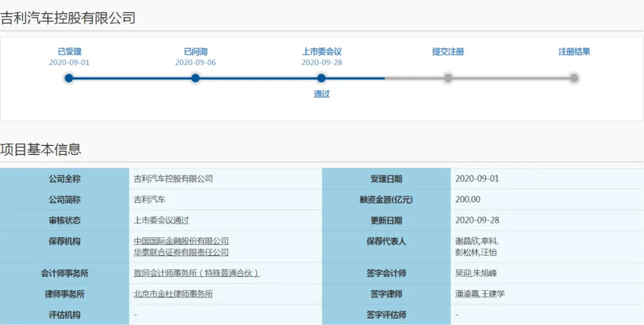Click the 审核状态 value 上市委会议通过
Viewport: 644px width, 325px height.
pyautogui.click(x=162, y=220)
